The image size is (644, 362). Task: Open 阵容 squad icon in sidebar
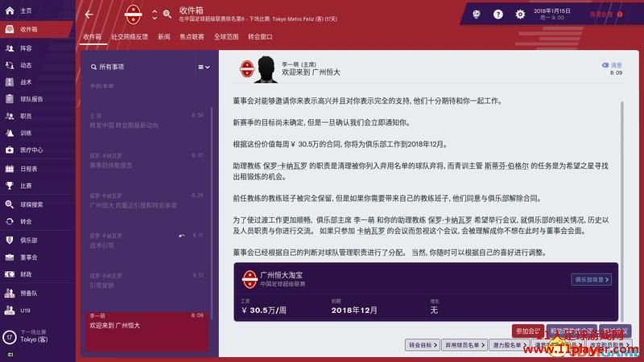point(10,48)
